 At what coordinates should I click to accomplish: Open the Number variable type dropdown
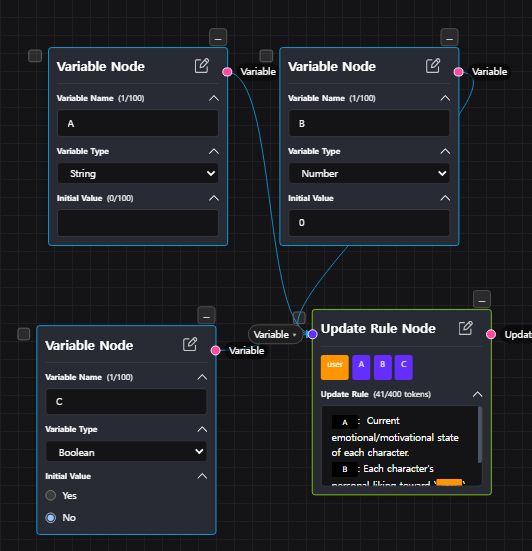click(x=369, y=173)
